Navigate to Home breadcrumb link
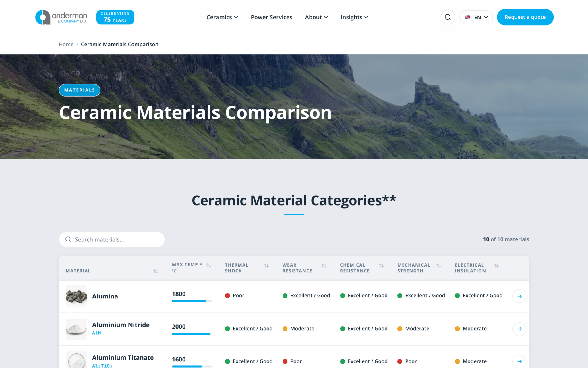This screenshot has height=368, width=588. (66, 44)
